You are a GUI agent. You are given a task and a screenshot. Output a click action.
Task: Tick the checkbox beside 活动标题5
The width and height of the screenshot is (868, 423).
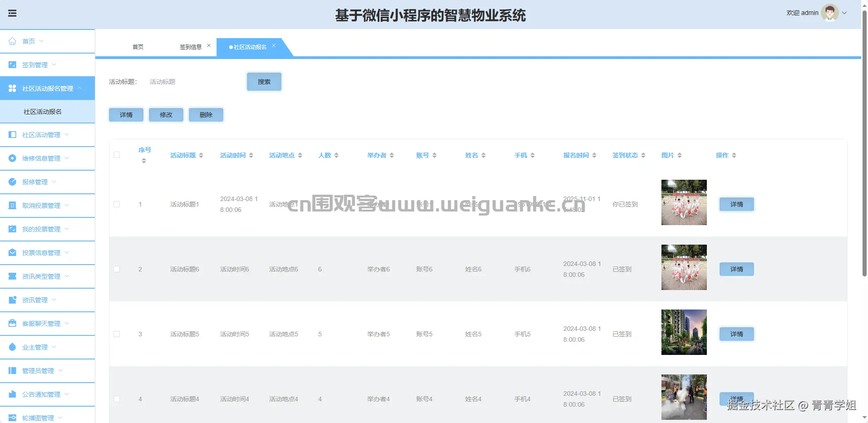pos(117,334)
